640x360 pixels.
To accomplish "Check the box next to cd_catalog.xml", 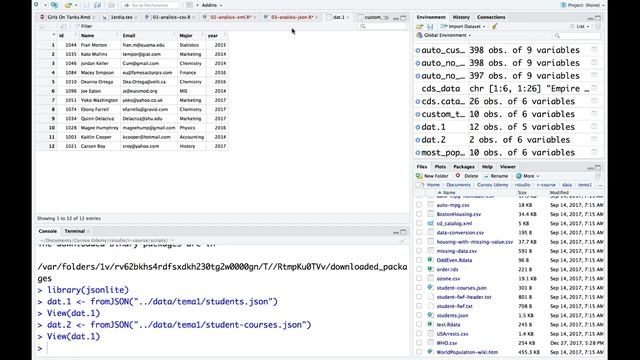I will (419, 223).
